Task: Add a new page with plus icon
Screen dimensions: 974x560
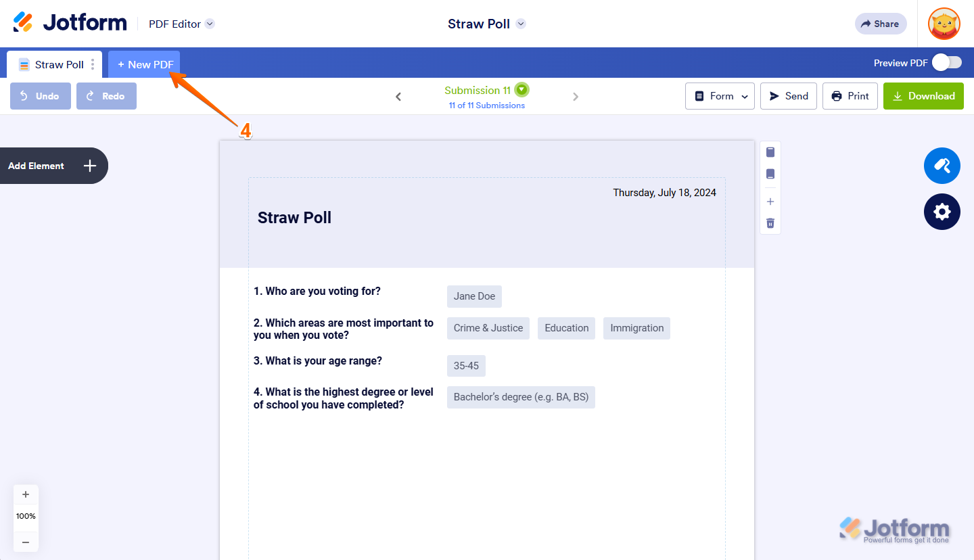Action: click(770, 202)
